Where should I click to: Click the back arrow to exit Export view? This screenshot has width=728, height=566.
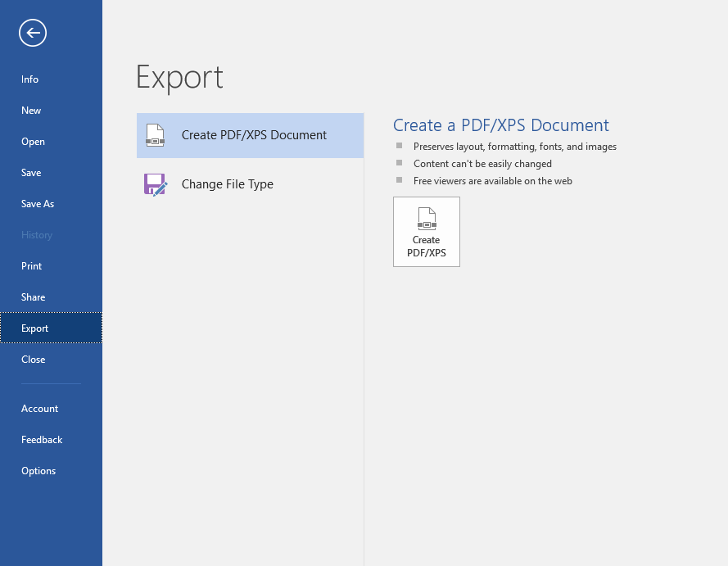point(32,33)
